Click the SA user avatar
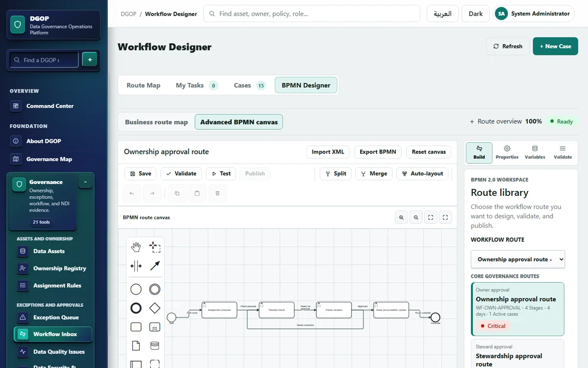Screen dimensions: 588x368 (x=501, y=14)
